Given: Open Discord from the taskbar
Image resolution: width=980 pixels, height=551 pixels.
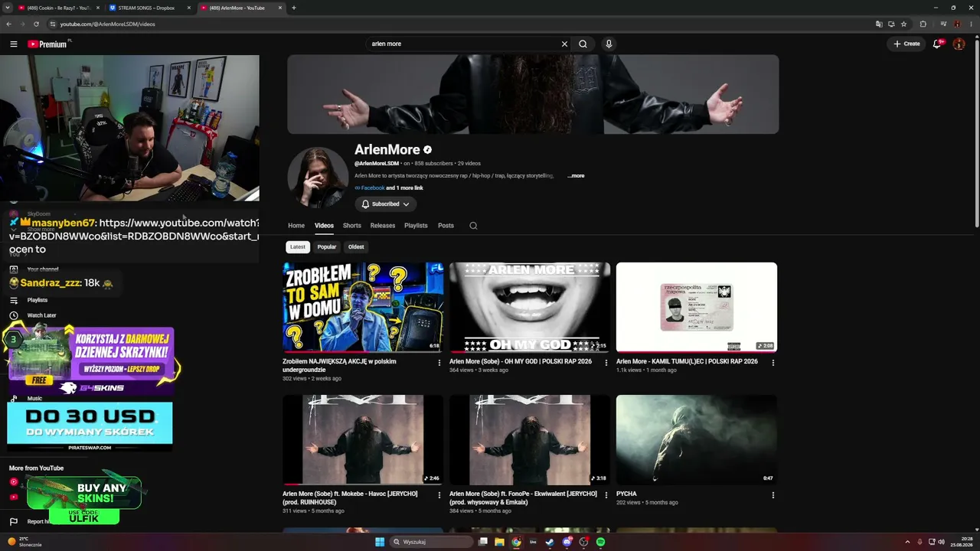Looking at the screenshot, I should [x=567, y=542].
